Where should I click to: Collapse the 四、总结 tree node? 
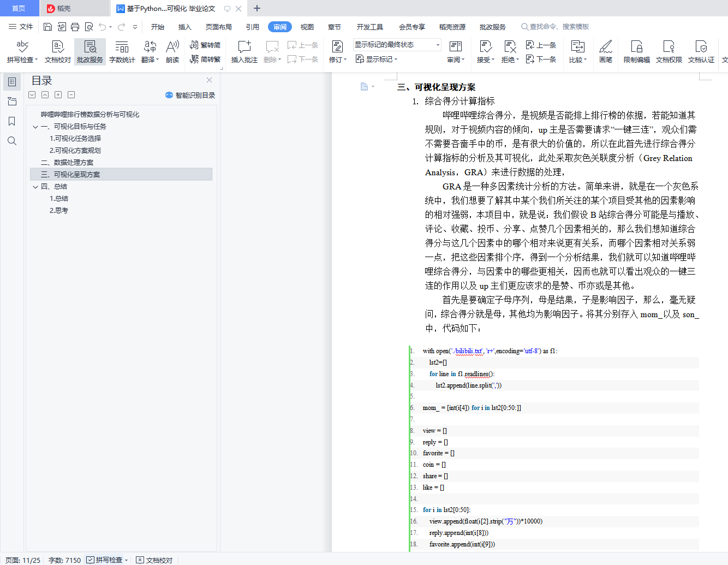[x=35, y=187]
